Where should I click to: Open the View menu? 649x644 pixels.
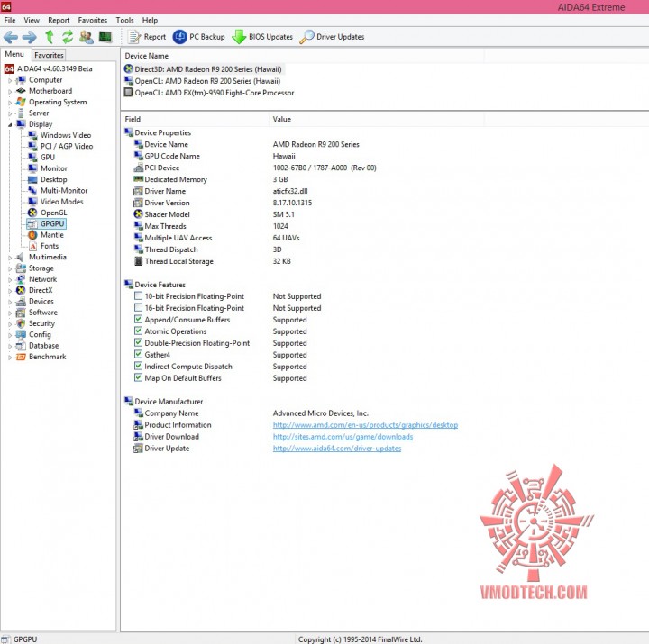(32, 21)
